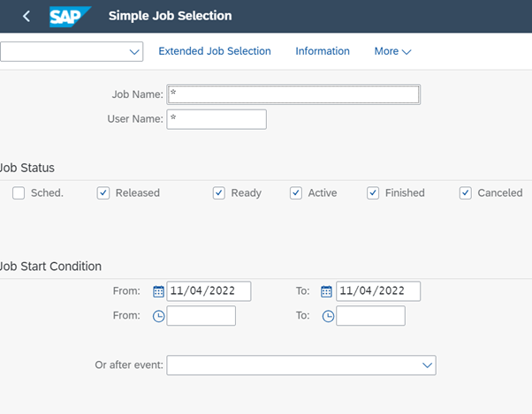Disable the Finished job status
This screenshot has height=414, width=532.
[x=373, y=193]
